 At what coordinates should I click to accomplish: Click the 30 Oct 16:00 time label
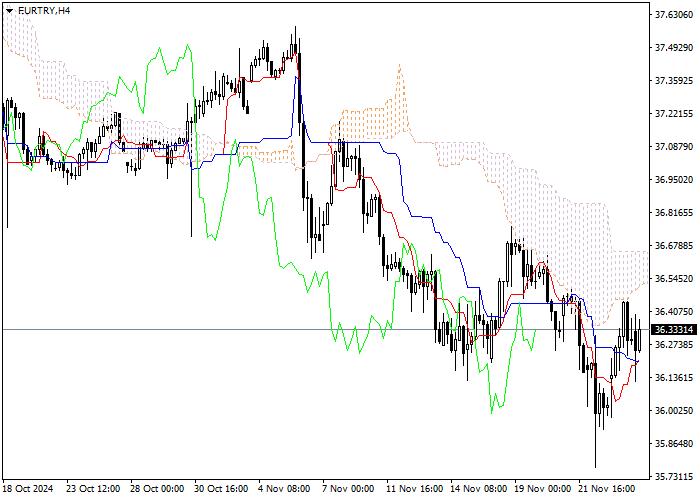click(x=221, y=489)
